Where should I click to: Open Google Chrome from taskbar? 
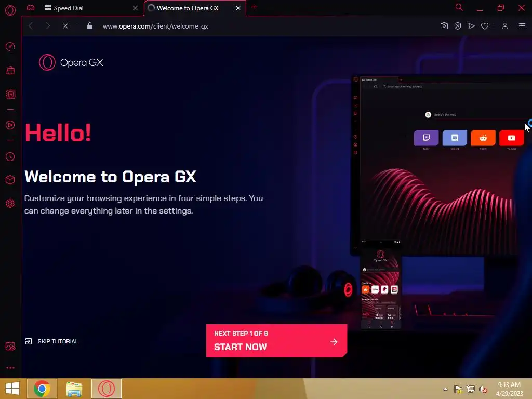42,389
